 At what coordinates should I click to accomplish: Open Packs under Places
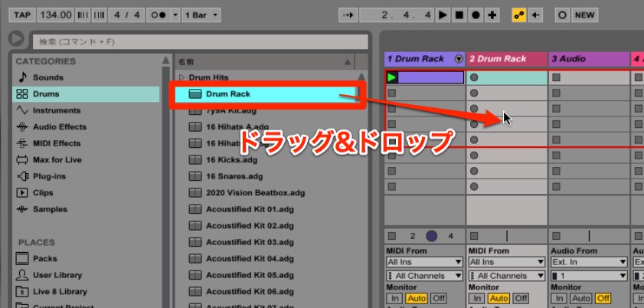tap(45, 259)
